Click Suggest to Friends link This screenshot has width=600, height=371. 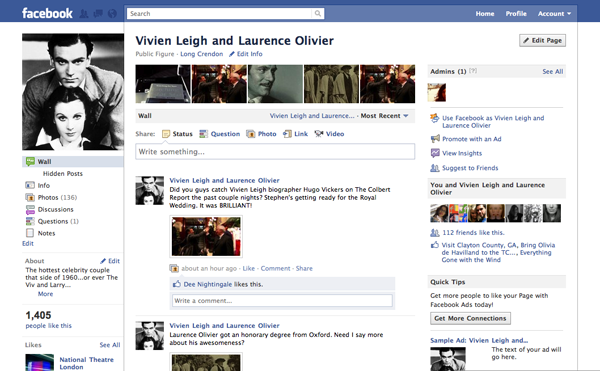pyautogui.click(x=470, y=168)
